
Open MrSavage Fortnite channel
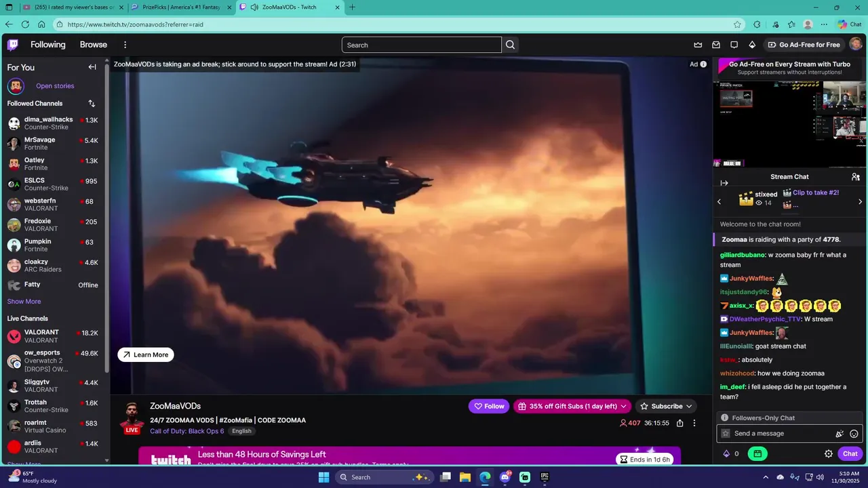pyautogui.click(x=54, y=144)
